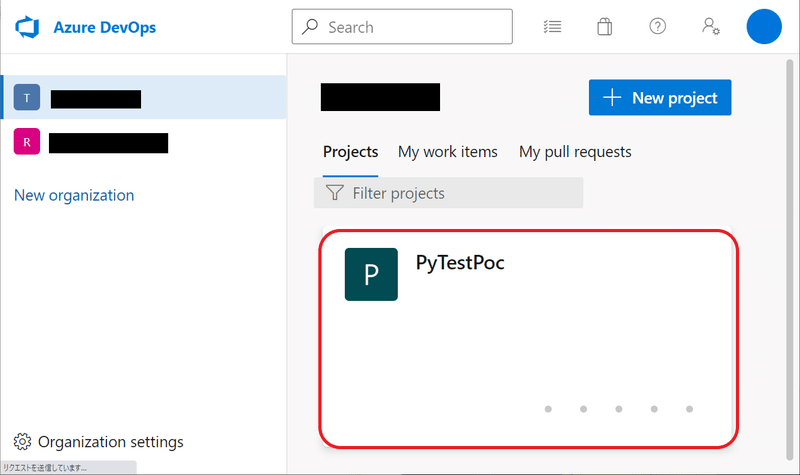Open the Marketplace shopping bag icon
Image resolution: width=800 pixels, height=475 pixels.
pyautogui.click(x=605, y=27)
